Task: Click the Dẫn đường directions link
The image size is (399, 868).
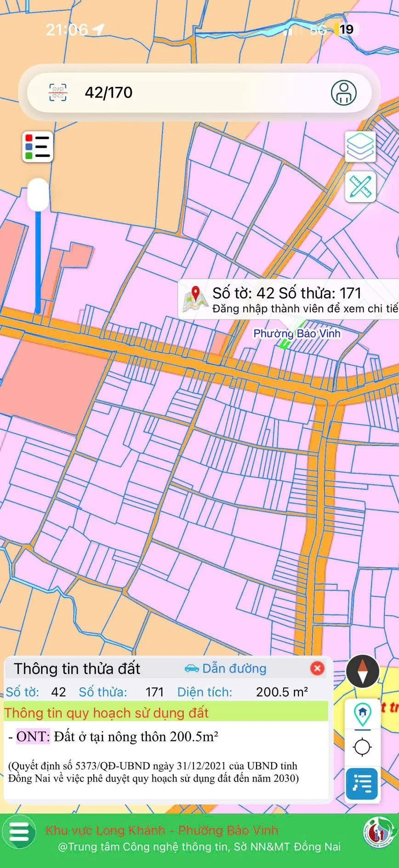Action: [234, 668]
